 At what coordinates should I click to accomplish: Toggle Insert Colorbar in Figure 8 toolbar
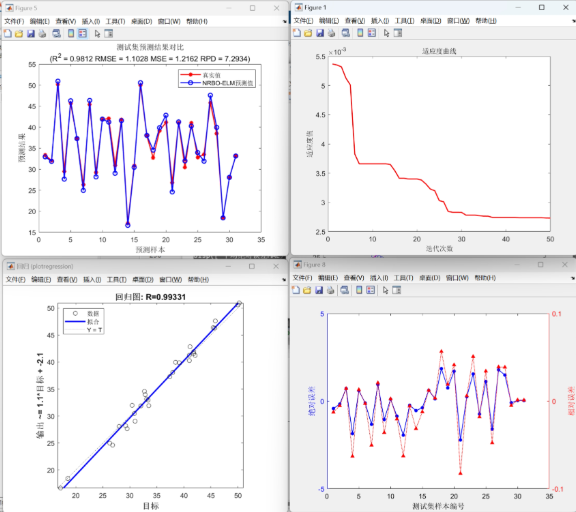tap(359, 290)
